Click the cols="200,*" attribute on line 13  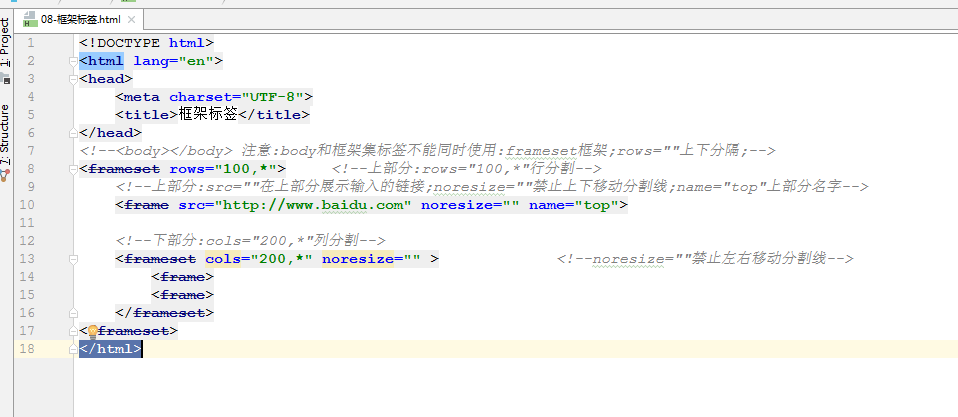259,259
